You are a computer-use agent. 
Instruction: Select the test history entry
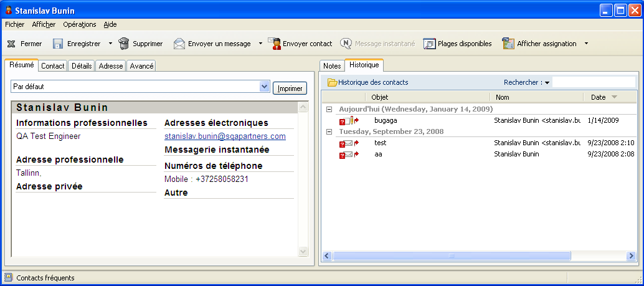pyautogui.click(x=479, y=143)
